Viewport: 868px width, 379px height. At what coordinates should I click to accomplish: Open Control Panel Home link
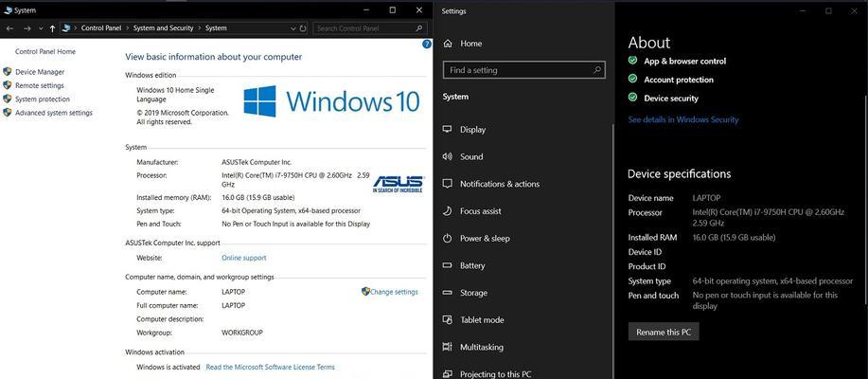(x=45, y=51)
